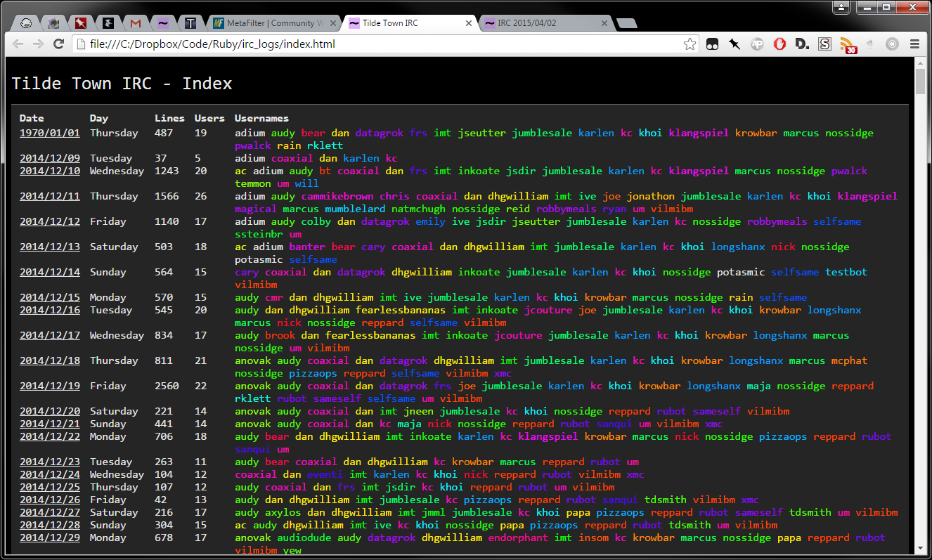The width and height of the screenshot is (932, 560).
Task: Open the 1970/01/01 log link
Action: tap(50, 133)
